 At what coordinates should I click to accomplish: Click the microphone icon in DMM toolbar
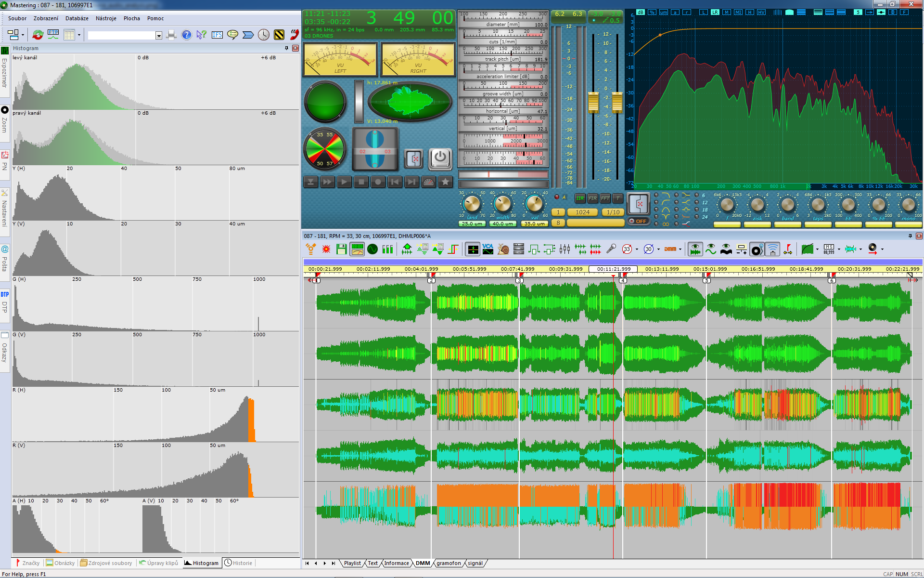click(x=611, y=249)
